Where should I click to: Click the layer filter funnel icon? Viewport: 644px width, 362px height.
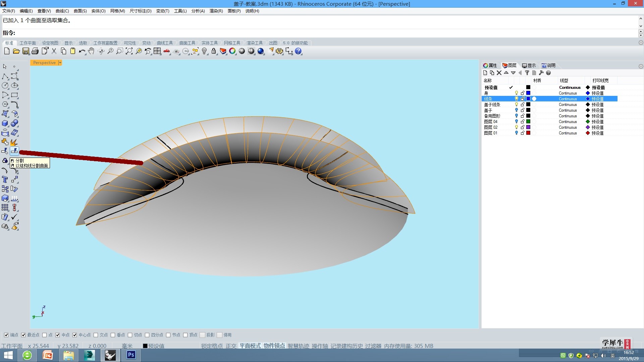tap(527, 73)
